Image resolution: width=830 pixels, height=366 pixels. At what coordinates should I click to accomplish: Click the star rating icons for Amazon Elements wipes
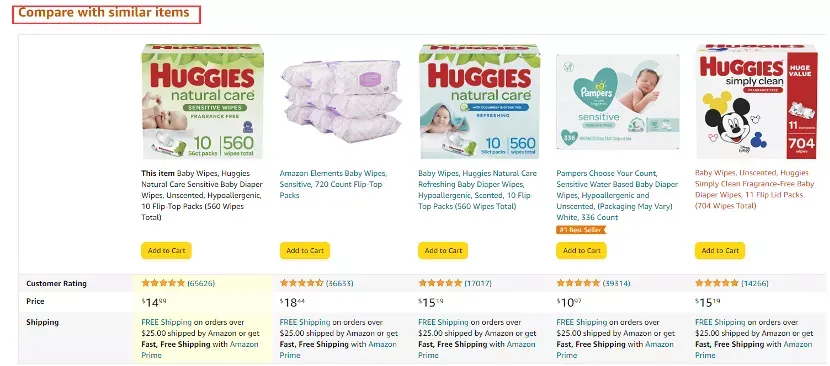[x=301, y=283]
